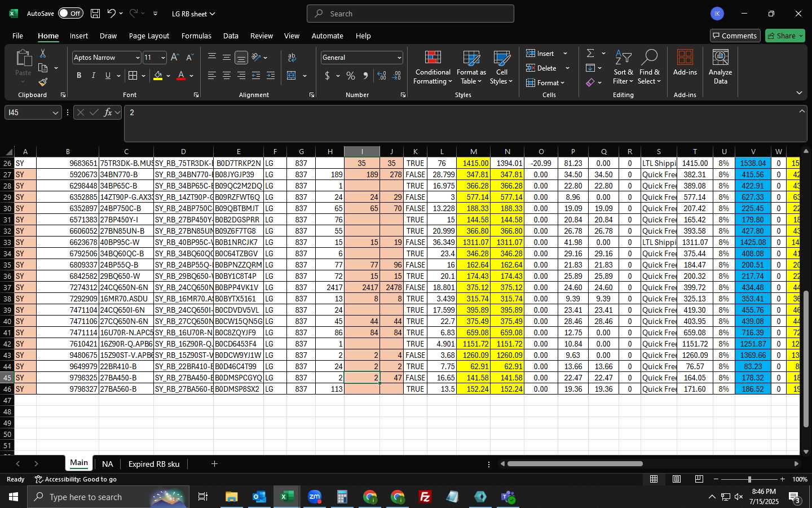Decrease font size with small A icon

pos(189,58)
